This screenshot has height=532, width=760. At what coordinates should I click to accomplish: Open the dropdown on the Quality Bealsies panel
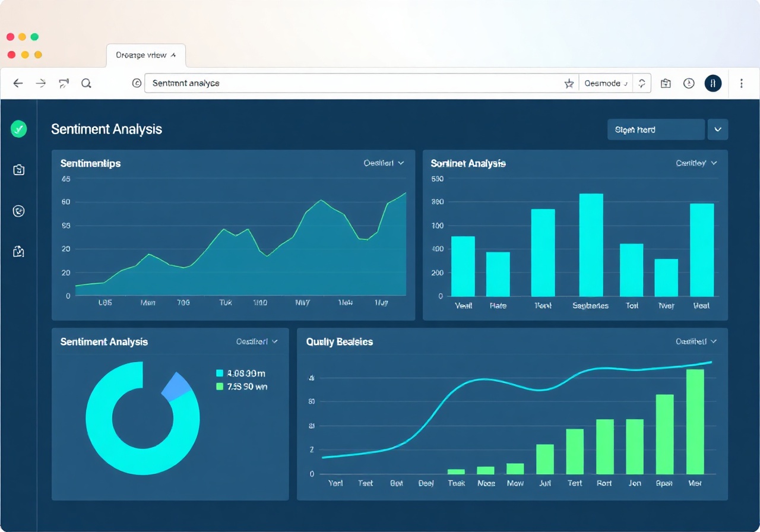[696, 341]
